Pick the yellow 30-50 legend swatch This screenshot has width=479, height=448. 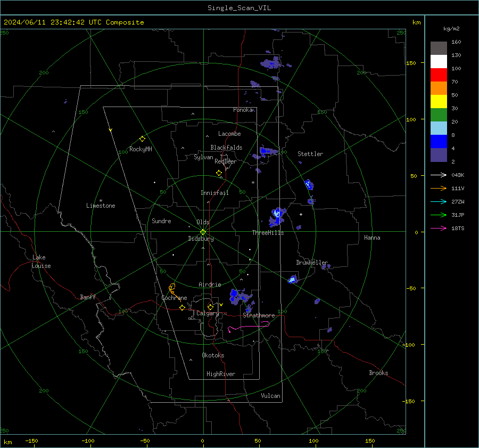point(439,102)
